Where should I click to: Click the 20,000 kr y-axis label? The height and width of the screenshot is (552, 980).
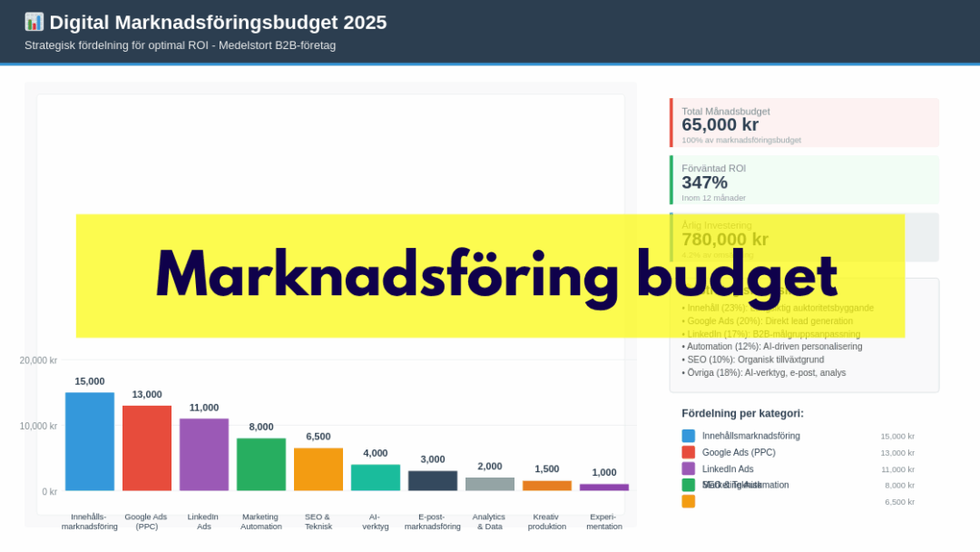click(x=38, y=360)
